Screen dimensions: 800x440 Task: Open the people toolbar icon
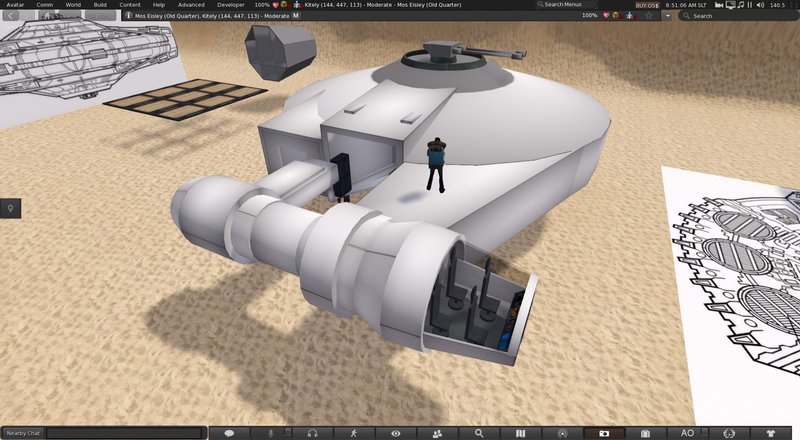point(437,433)
